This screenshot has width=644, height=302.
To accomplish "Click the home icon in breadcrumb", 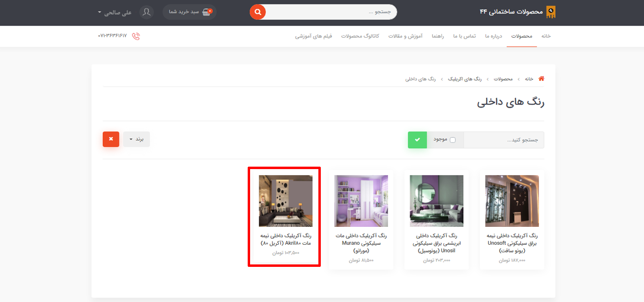I will [541, 79].
